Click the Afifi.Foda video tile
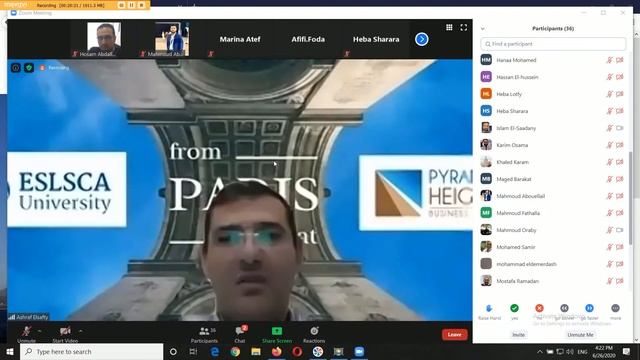640x360 pixels. (308, 39)
